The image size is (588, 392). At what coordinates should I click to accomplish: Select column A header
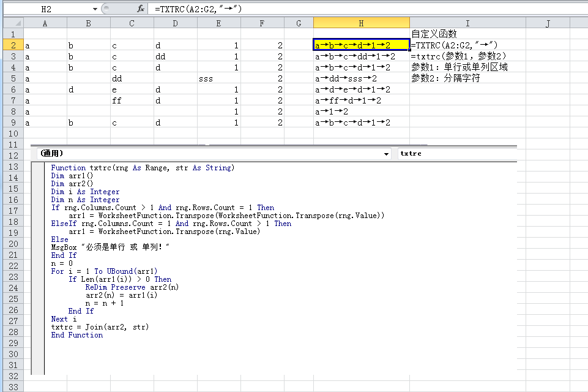45,23
